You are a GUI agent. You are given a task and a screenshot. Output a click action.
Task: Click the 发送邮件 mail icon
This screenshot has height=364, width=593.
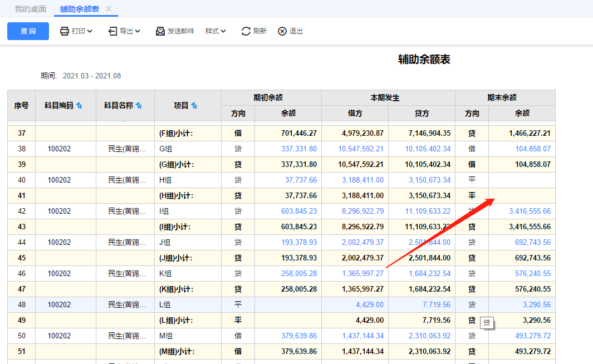[160, 31]
